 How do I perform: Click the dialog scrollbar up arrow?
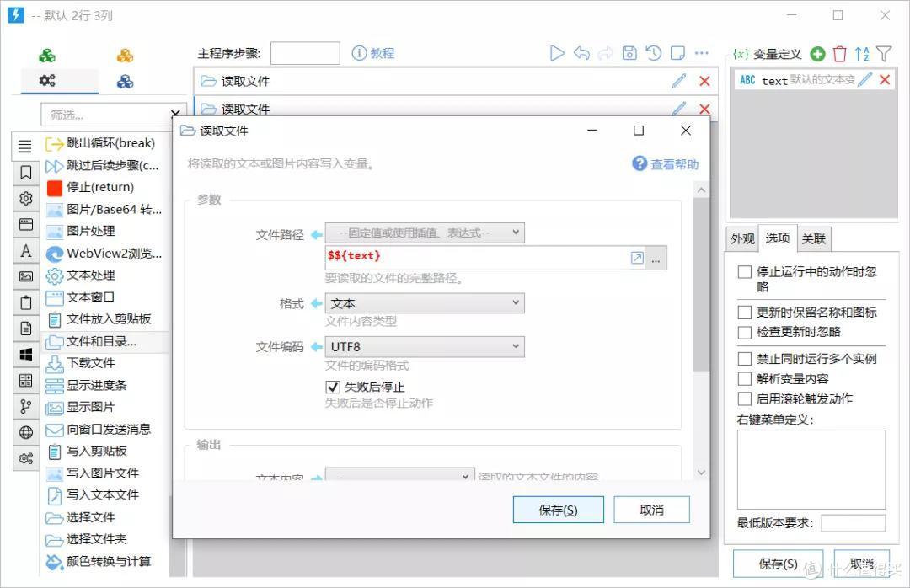701,190
